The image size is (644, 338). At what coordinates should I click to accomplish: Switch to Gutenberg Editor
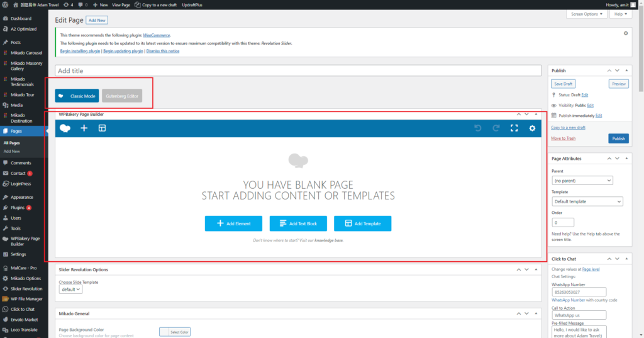122,96
